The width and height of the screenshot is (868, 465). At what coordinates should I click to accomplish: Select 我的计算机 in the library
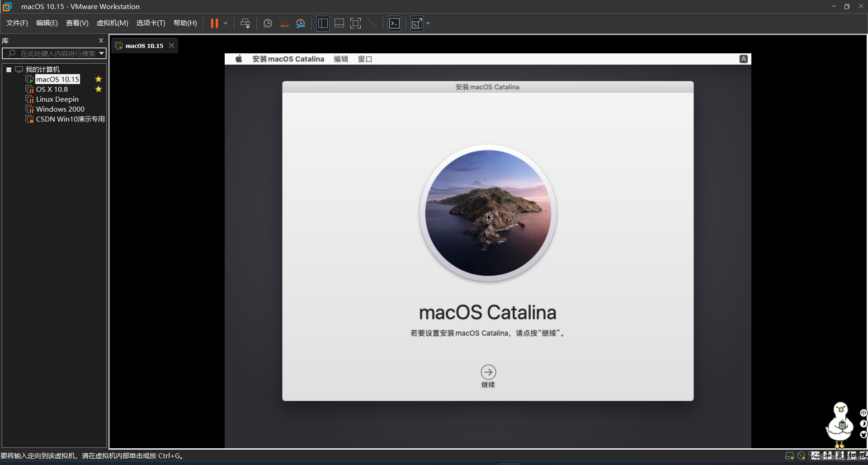tap(42, 70)
